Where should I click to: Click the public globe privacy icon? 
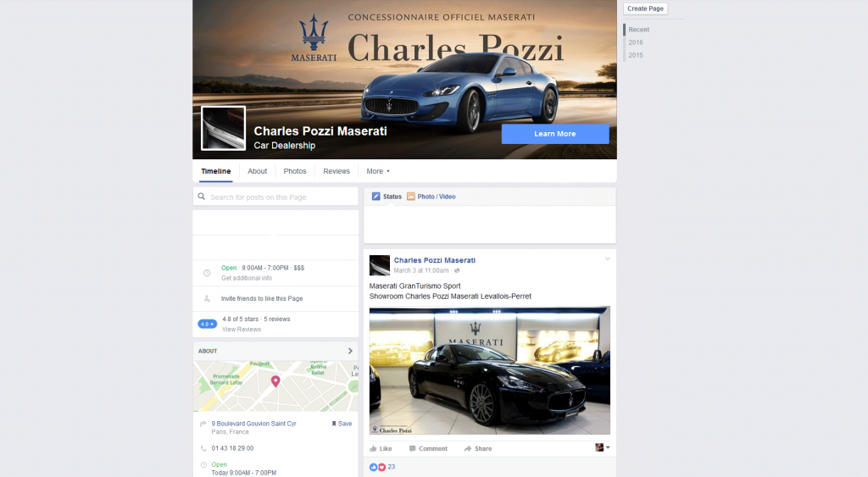pyautogui.click(x=457, y=270)
